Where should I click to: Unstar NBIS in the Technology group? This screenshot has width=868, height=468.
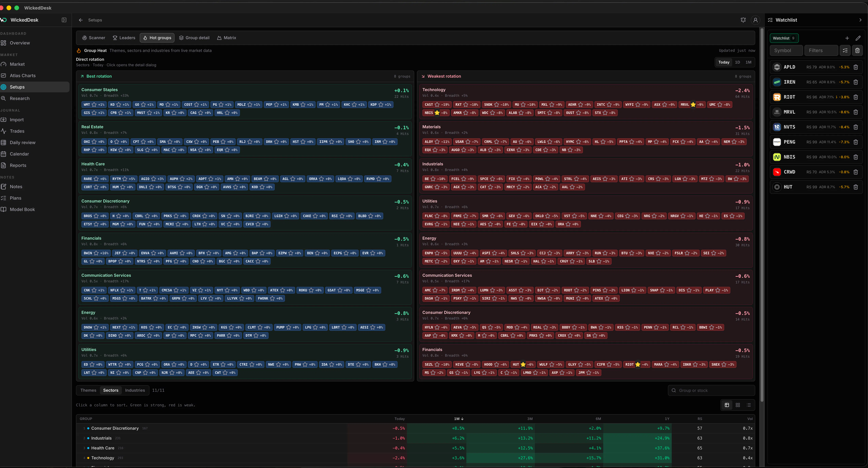pos(437,113)
